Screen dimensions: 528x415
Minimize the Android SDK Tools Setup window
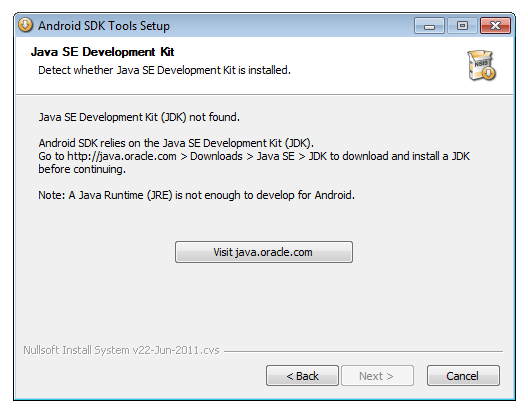tap(429, 26)
